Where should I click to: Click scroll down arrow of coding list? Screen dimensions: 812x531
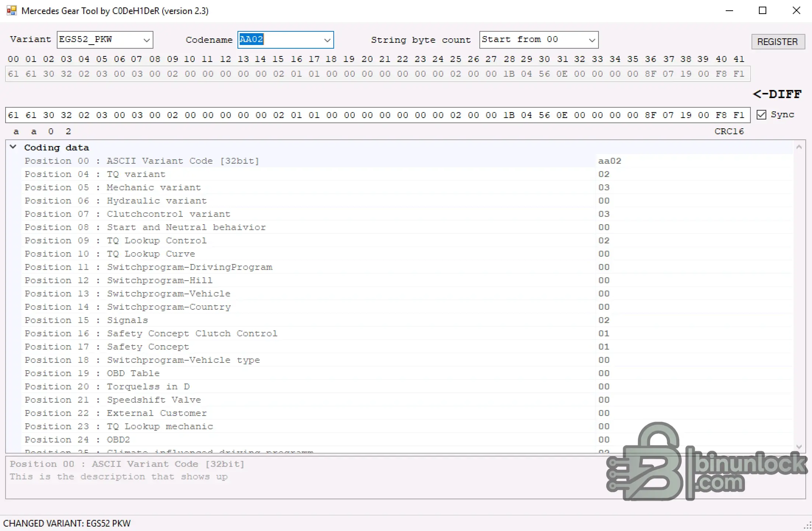(x=799, y=446)
